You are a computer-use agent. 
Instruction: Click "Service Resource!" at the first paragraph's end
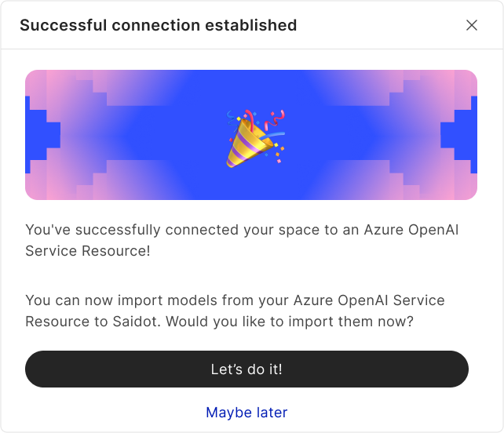click(x=88, y=251)
